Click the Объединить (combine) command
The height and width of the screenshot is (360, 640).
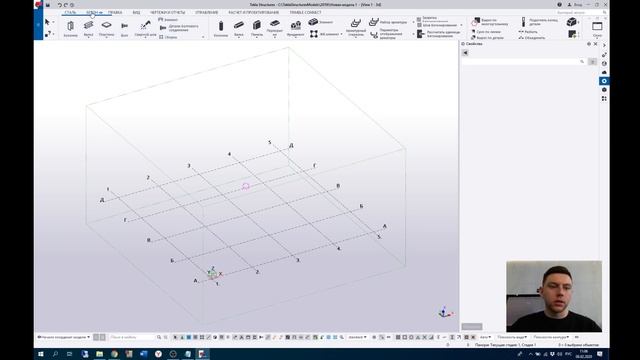(x=532, y=38)
